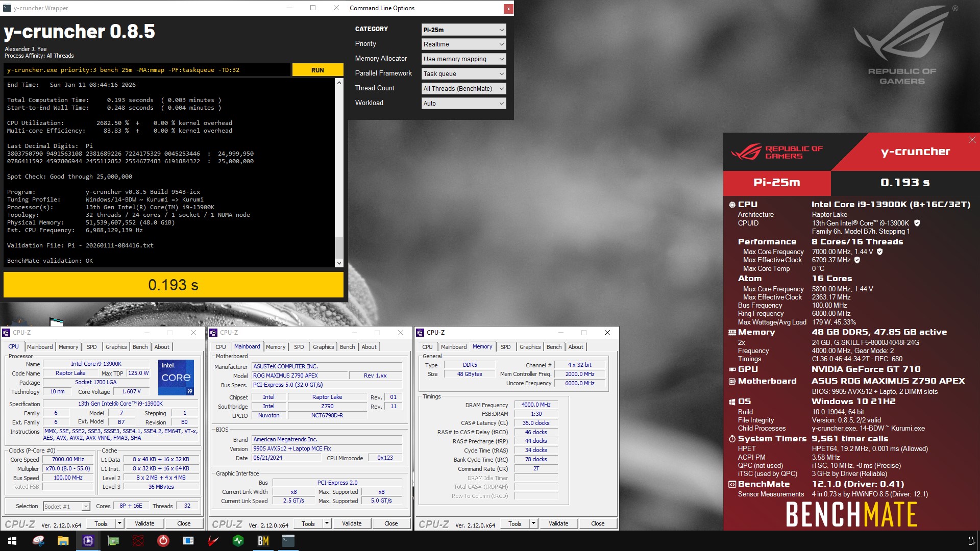
Task: Select the desktop file icon above CPU-Z
Action: pos(56,321)
